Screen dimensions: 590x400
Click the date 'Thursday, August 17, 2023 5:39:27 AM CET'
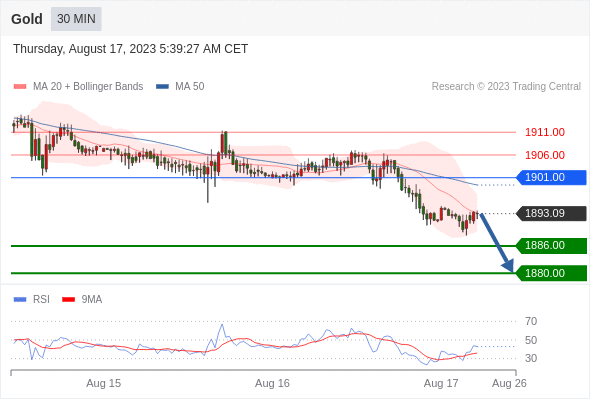click(x=131, y=49)
